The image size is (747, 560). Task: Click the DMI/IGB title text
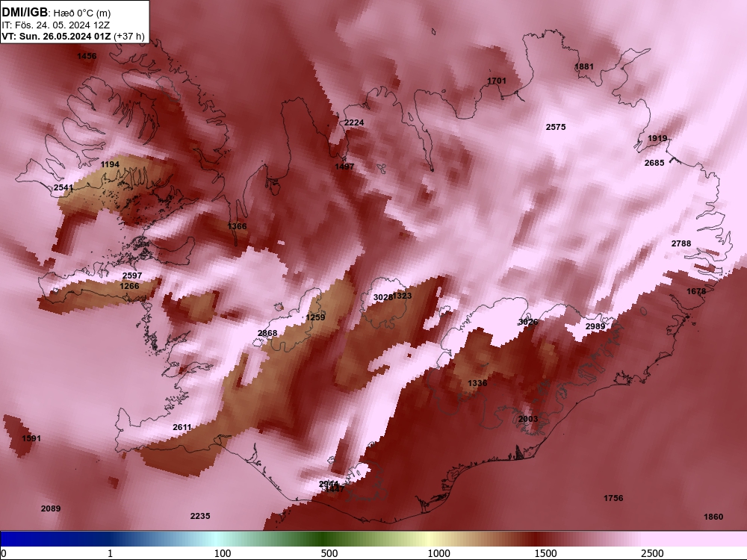[x=25, y=12]
